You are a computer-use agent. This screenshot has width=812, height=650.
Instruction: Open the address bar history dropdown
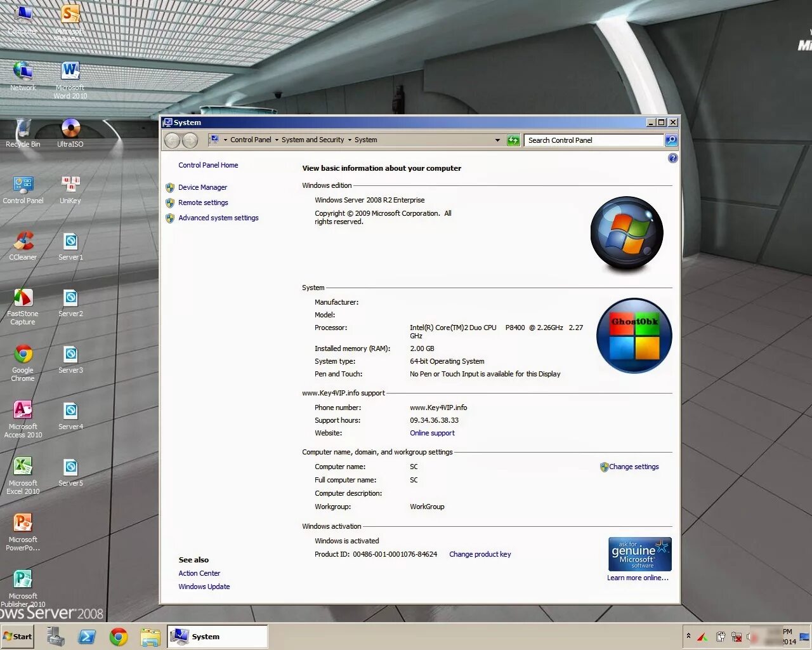[x=497, y=140]
